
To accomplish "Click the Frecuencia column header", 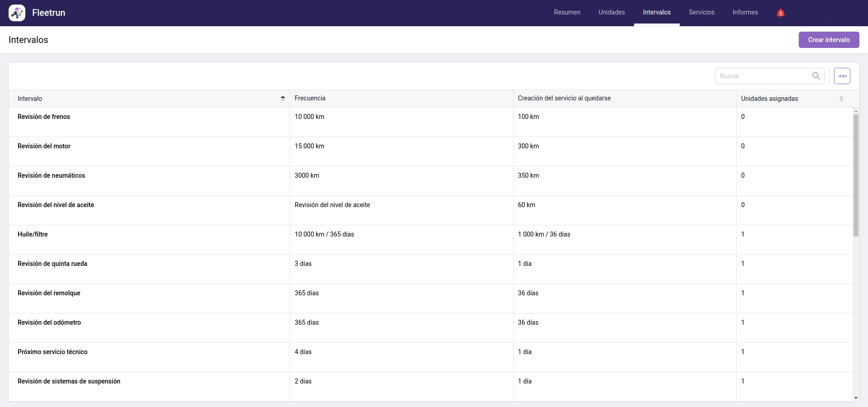I will [310, 98].
